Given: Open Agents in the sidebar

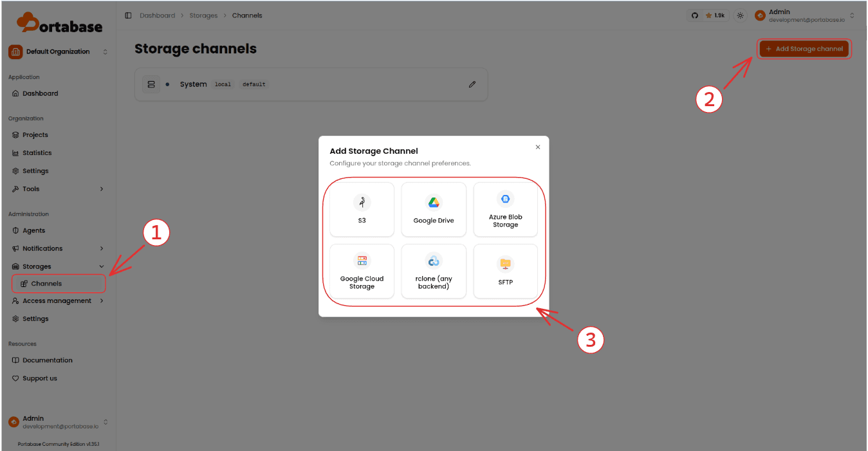Looking at the screenshot, I should [x=58, y=230].
